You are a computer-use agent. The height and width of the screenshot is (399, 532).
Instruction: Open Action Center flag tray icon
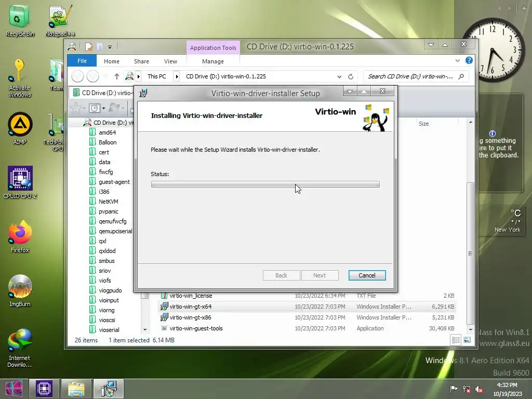point(453,389)
